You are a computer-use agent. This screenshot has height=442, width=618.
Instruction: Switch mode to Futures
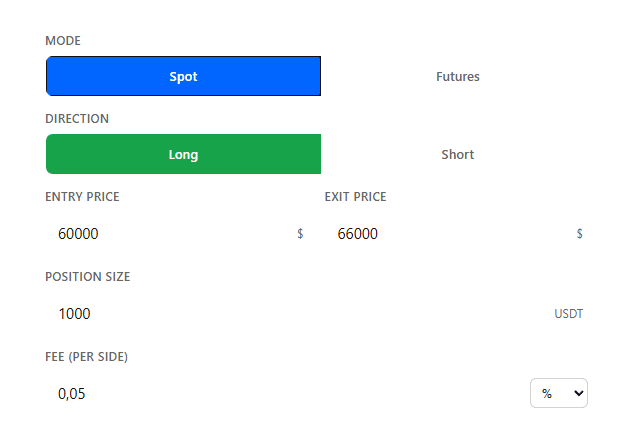click(x=458, y=76)
